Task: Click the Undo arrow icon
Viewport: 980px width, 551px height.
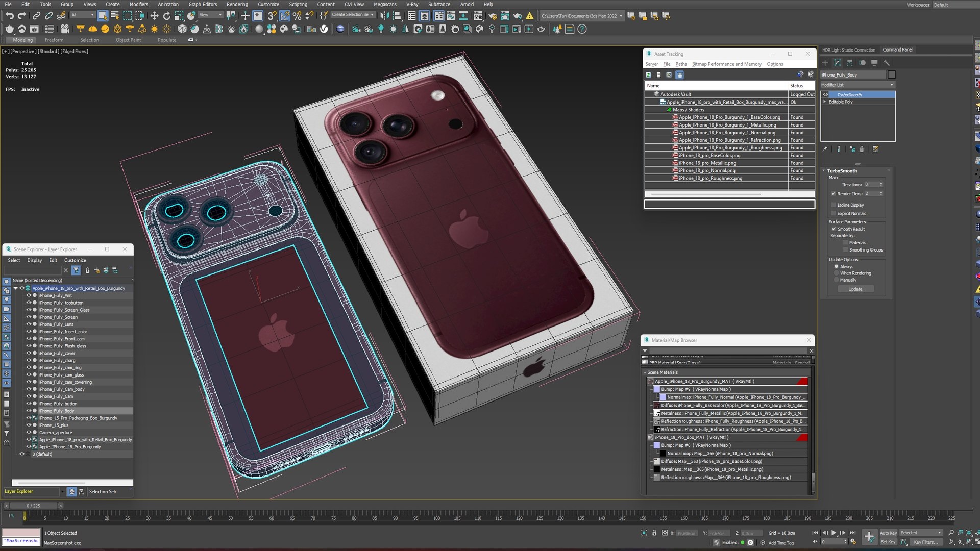Action: coord(9,16)
